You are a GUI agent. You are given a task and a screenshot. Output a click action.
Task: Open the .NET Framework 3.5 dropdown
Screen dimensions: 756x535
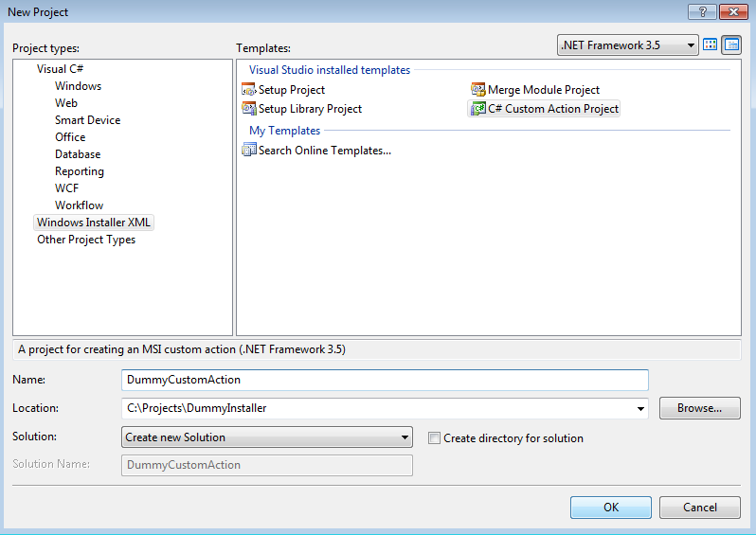click(627, 45)
